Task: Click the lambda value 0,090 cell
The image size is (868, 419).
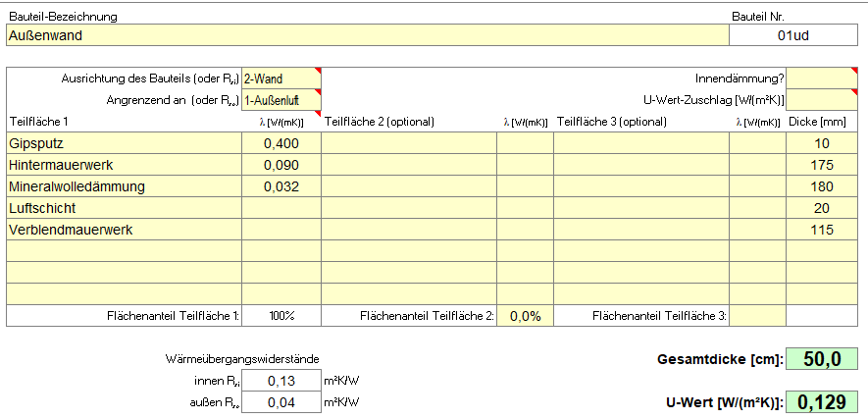Action: [x=281, y=165]
